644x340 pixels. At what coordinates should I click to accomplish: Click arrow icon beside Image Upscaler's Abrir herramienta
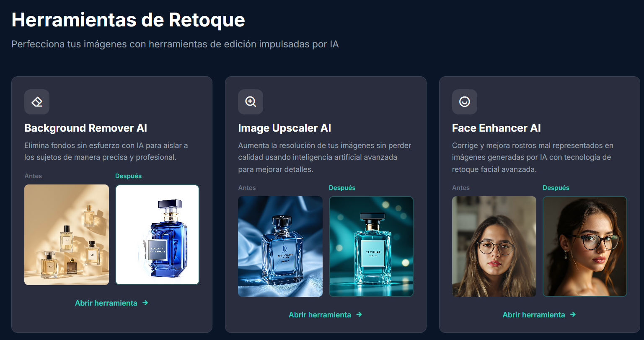click(359, 314)
